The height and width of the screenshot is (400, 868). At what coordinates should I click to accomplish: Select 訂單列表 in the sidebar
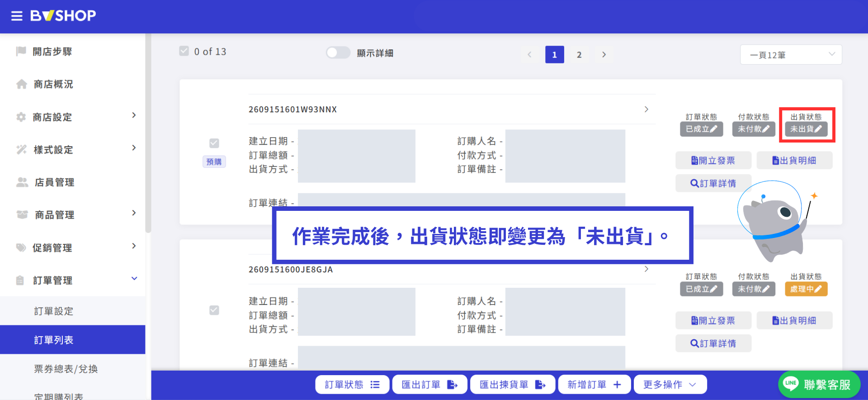[x=73, y=340]
